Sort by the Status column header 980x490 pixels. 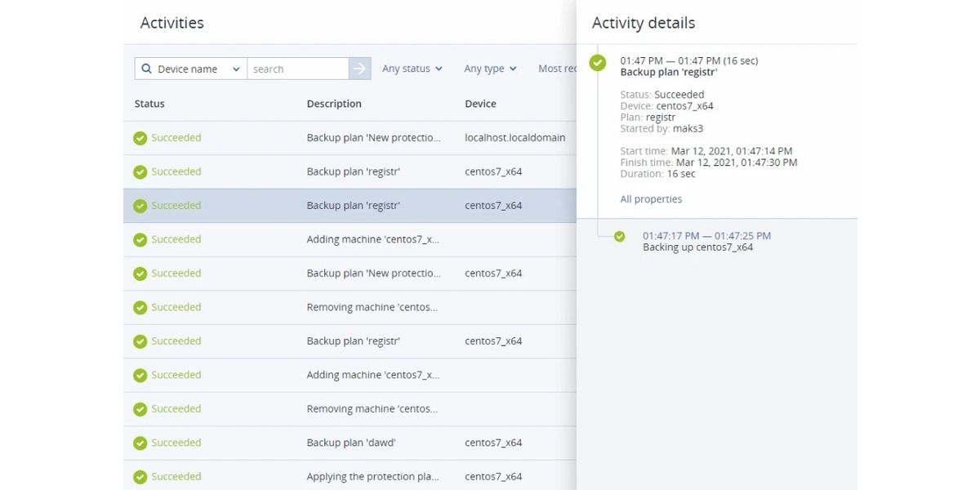point(149,104)
